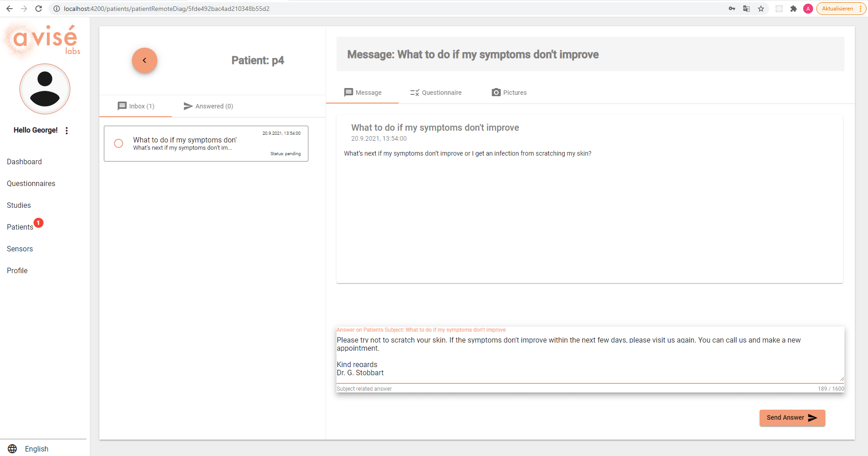This screenshot has height=456, width=868.
Task: Click the avisé labs logo
Action: point(43,41)
